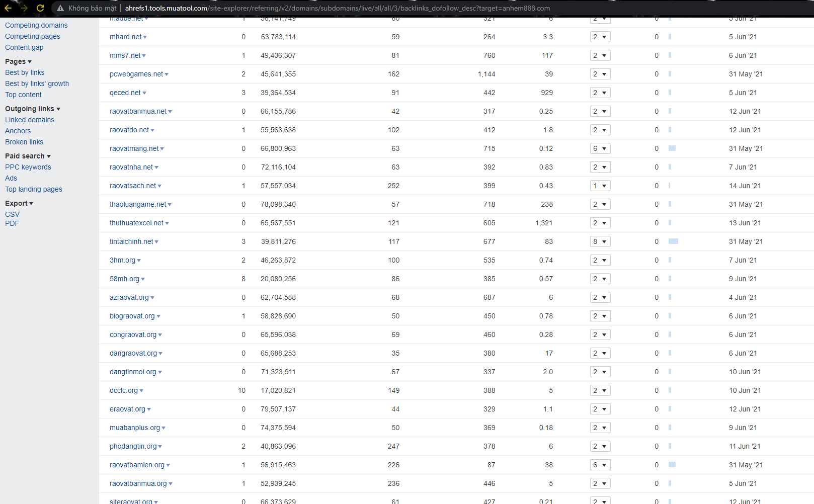Click the blue bar in raovatbamien.org row
This screenshot has height=504, width=814.
click(x=672, y=465)
